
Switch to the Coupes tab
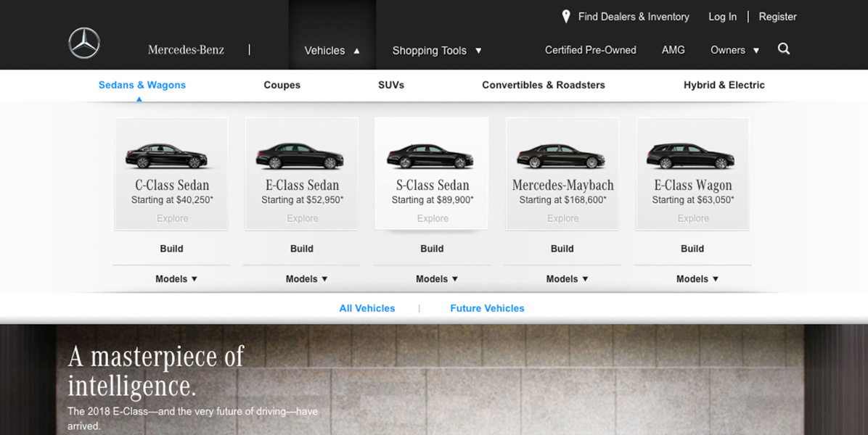282,85
